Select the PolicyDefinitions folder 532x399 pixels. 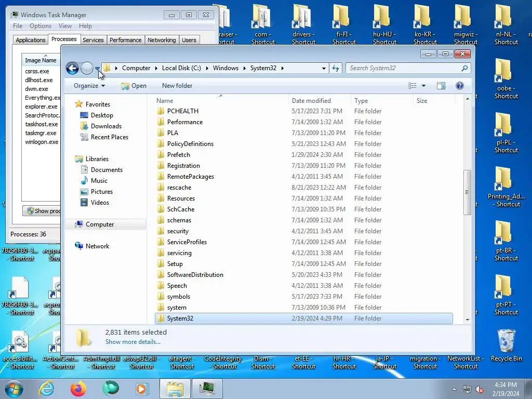tap(190, 144)
